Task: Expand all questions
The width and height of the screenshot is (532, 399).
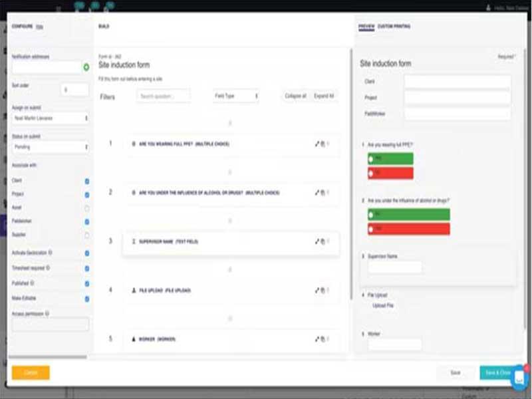Action: (x=324, y=96)
